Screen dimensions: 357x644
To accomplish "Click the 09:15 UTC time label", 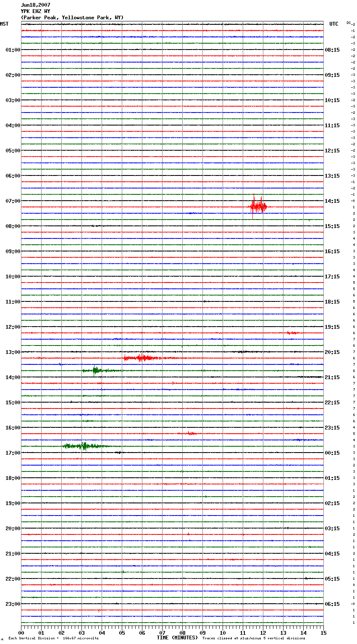I will [332, 75].
